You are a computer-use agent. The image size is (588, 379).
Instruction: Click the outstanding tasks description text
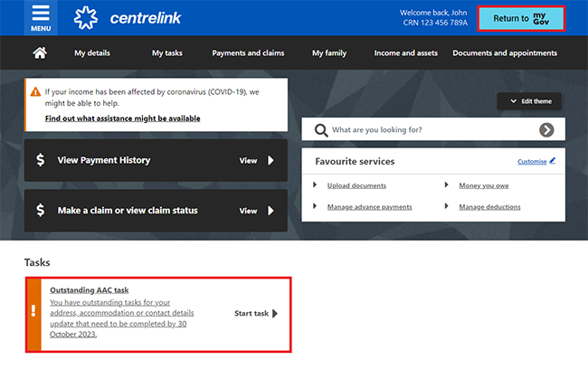pyautogui.click(x=122, y=318)
